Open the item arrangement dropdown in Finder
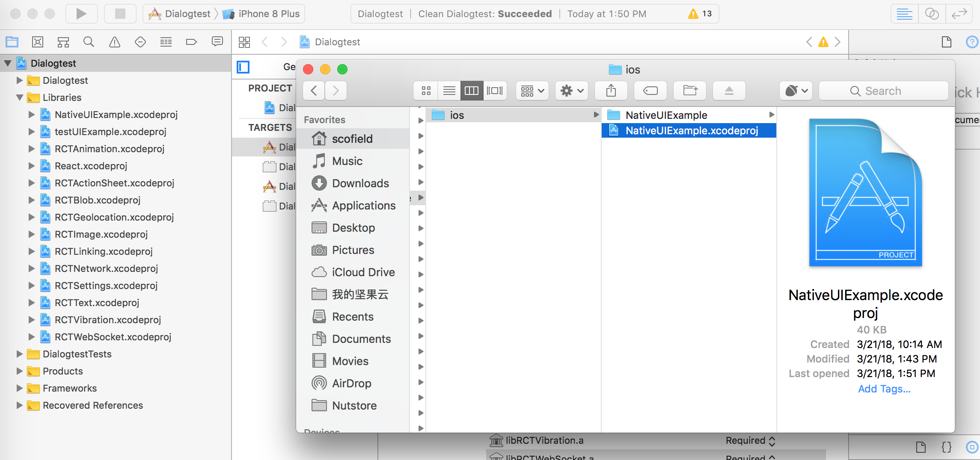This screenshot has height=460, width=980. (x=532, y=90)
